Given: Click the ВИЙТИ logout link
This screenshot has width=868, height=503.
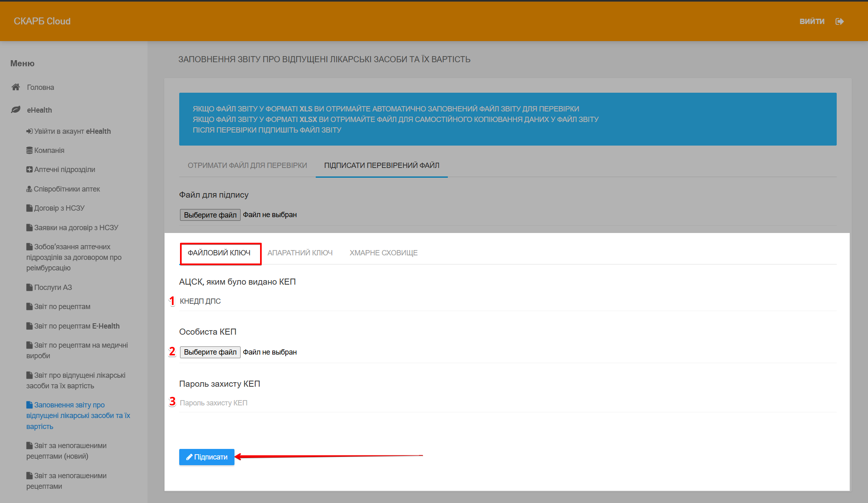Looking at the screenshot, I should click(x=812, y=21).
